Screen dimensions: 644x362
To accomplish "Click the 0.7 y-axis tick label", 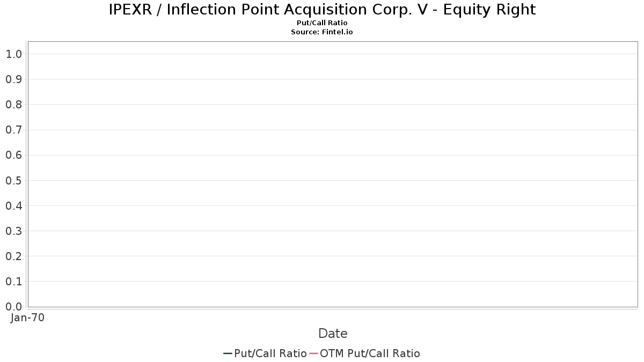I will point(13,130).
